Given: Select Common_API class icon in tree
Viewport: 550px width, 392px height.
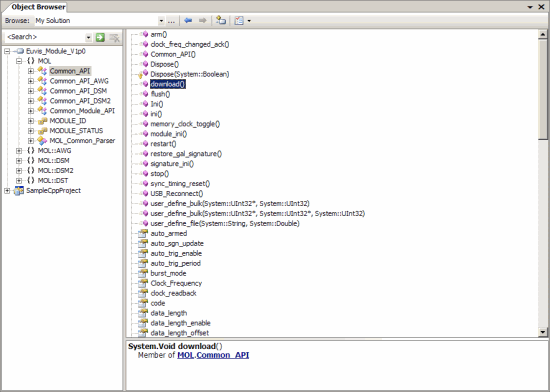Looking at the screenshot, I should pos(42,71).
